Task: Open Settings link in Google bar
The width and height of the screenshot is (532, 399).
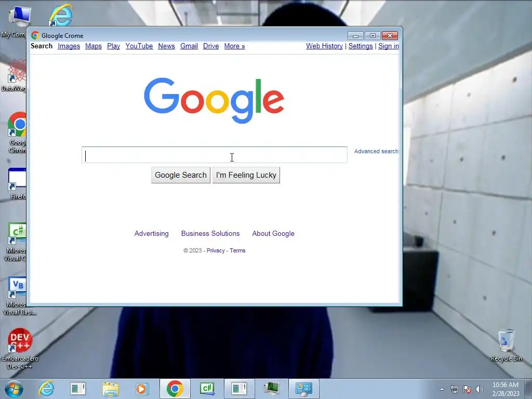Action: point(361,46)
